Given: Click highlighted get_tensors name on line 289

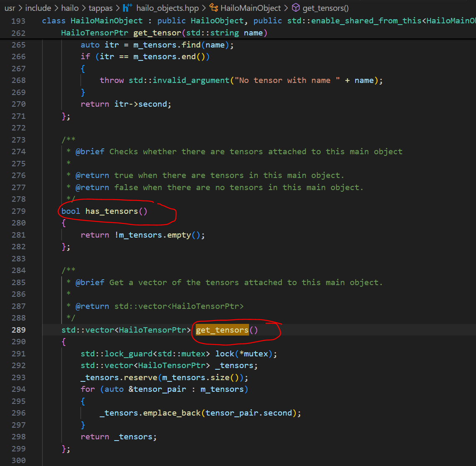Looking at the screenshot, I should point(222,330).
